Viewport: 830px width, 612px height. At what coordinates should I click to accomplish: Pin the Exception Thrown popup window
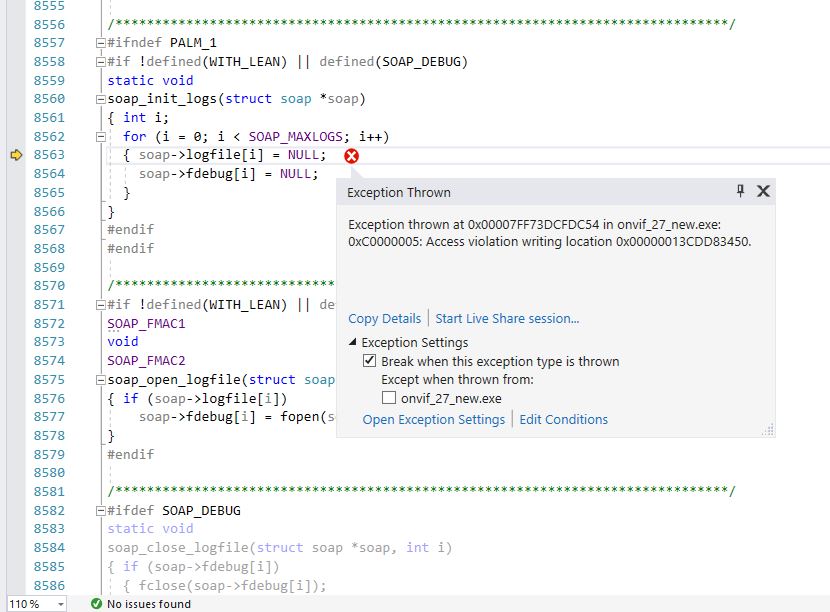[x=740, y=191]
